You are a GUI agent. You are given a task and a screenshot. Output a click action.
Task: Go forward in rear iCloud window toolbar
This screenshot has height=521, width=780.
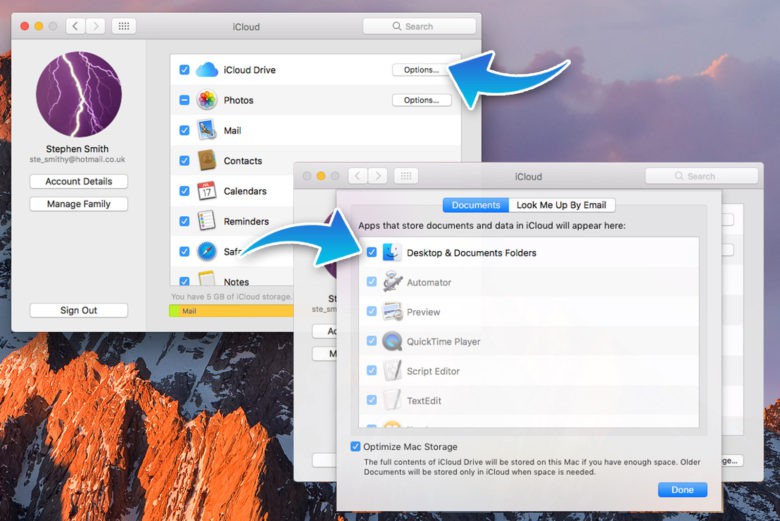[96, 26]
